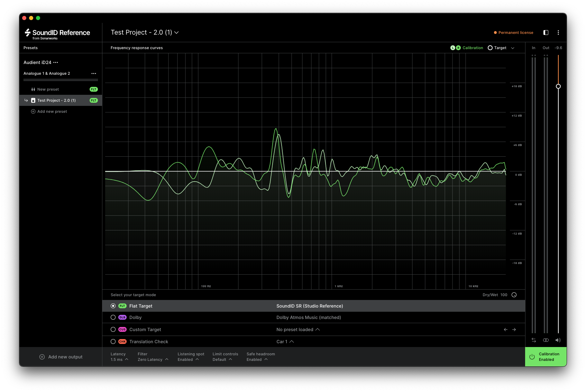Toggle the sidebar panel layout icon
The height and width of the screenshot is (392, 586).
tap(546, 33)
